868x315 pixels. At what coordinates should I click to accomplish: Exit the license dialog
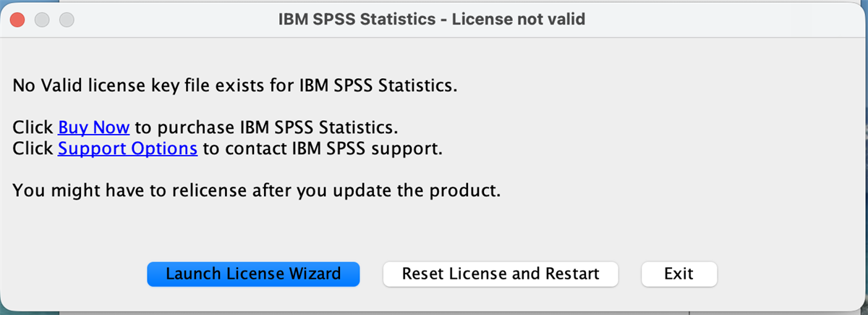point(678,274)
